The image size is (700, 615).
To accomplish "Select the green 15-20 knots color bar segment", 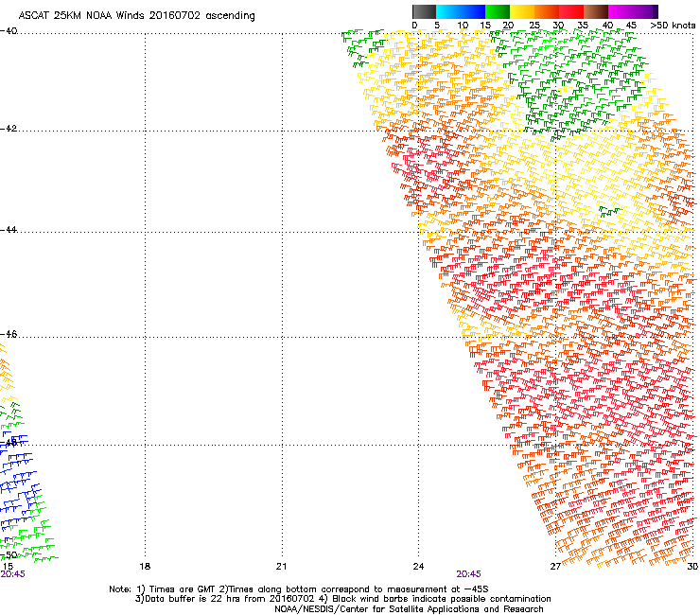I will [x=498, y=11].
